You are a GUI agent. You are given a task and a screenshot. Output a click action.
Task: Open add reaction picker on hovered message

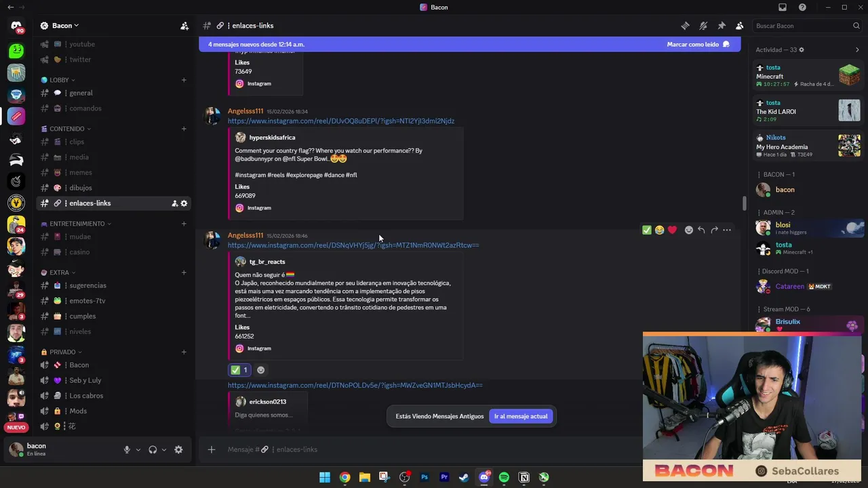point(689,230)
